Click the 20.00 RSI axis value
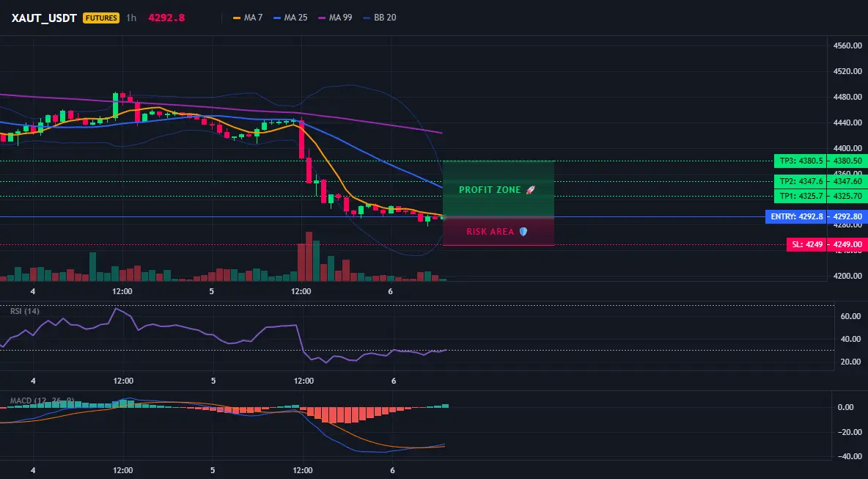Image resolution: width=868 pixels, height=479 pixels. (x=851, y=362)
